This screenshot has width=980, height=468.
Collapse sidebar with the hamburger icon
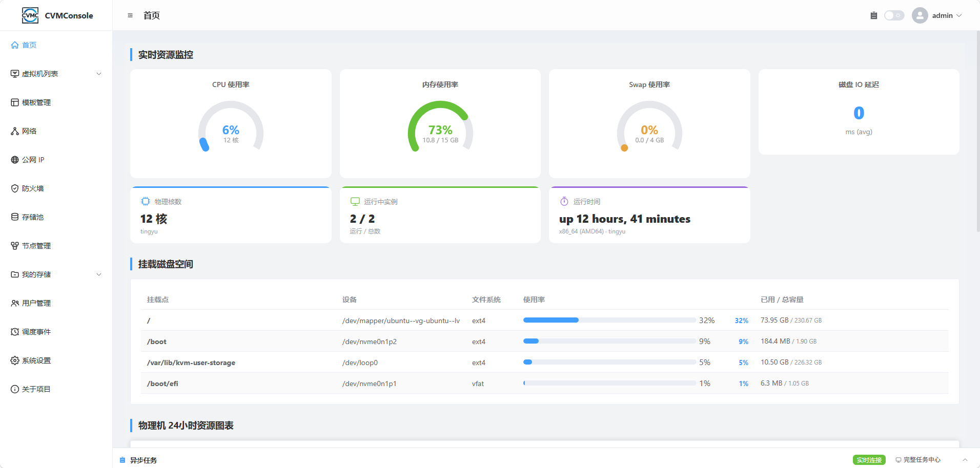pyautogui.click(x=130, y=15)
